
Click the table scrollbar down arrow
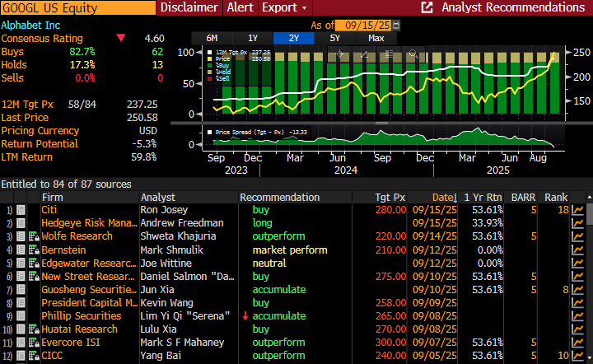point(589,357)
